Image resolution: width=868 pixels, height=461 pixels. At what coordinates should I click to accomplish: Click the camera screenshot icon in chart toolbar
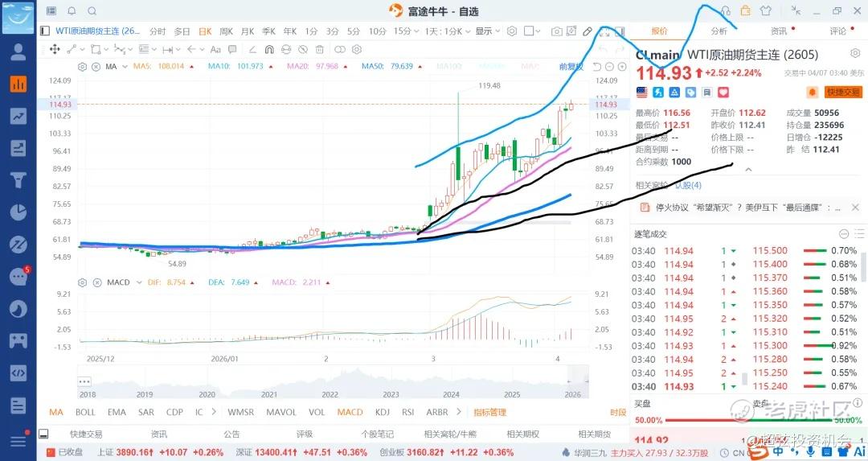[556, 31]
